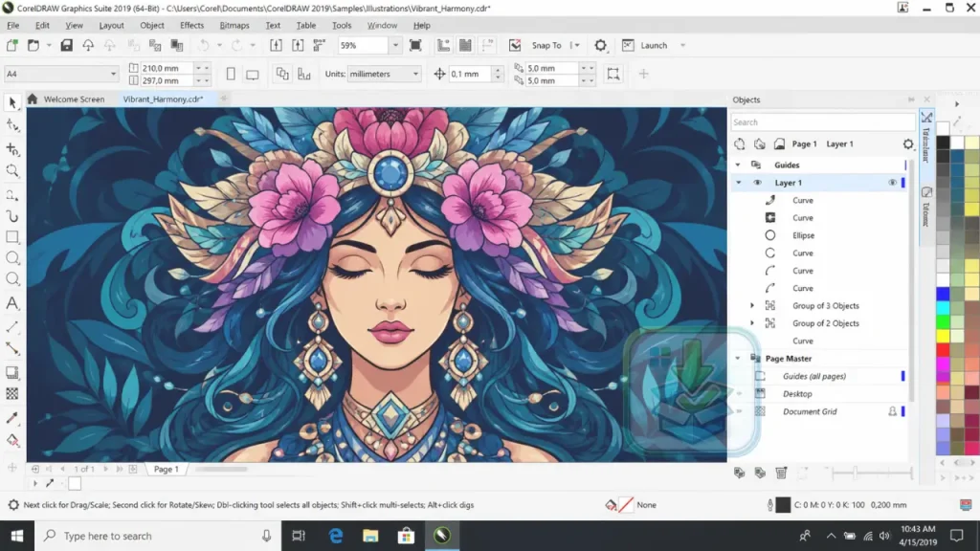Viewport: 980px width, 551px height.
Task: Open the Objects docker settings gear
Action: (x=908, y=143)
